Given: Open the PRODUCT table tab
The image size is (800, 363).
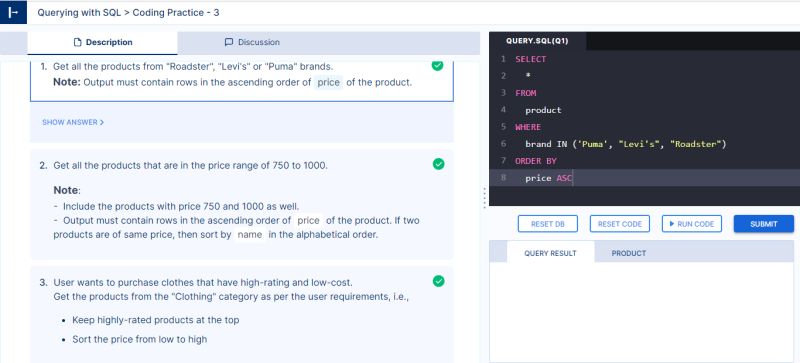Looking at the screenshot, I should point(629,253).
